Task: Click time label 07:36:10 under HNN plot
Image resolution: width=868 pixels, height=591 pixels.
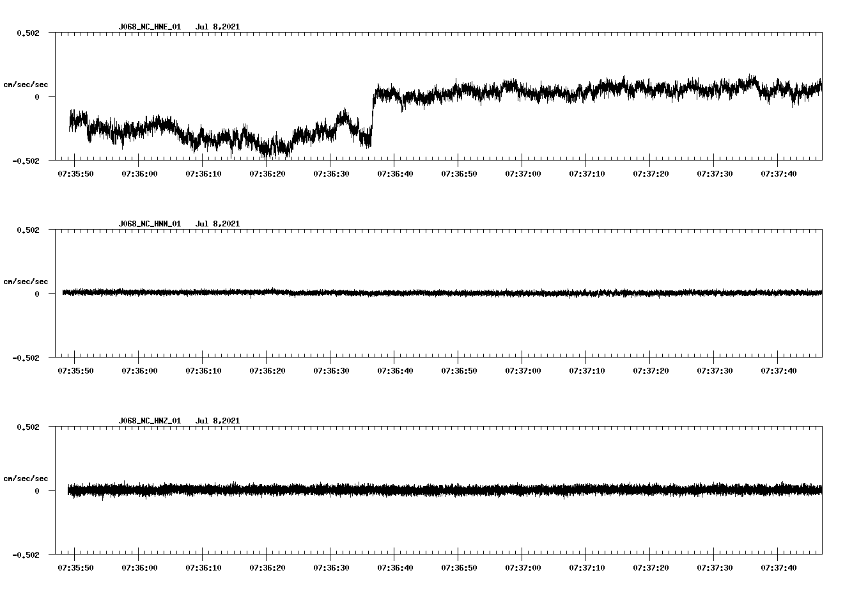Action: pos(203,371)
